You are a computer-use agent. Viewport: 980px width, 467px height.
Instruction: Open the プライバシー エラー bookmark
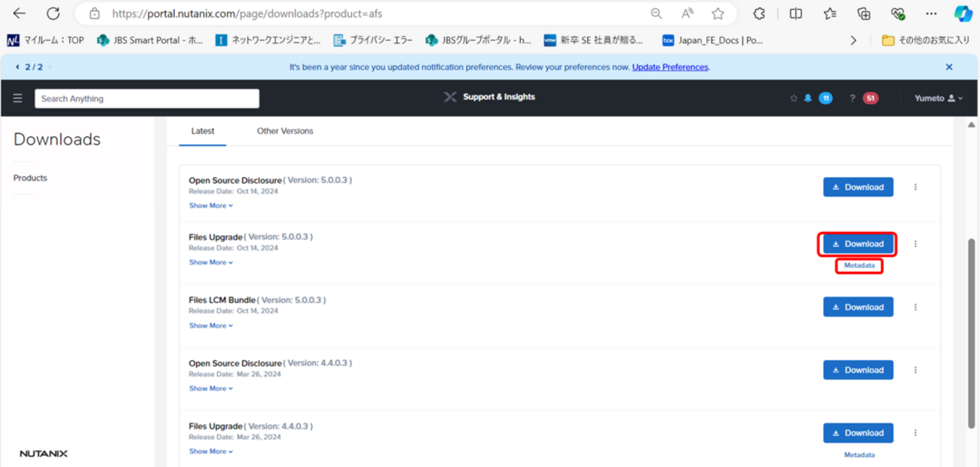coord(372,40)
